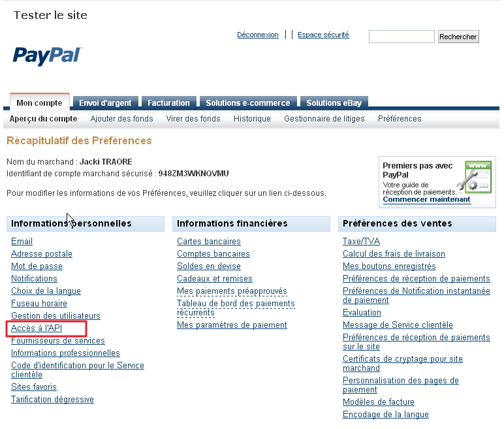This screenshot has width=504, height=429.
Task: Select the Solutions eBay tab
Action: (x=333, y=103)
